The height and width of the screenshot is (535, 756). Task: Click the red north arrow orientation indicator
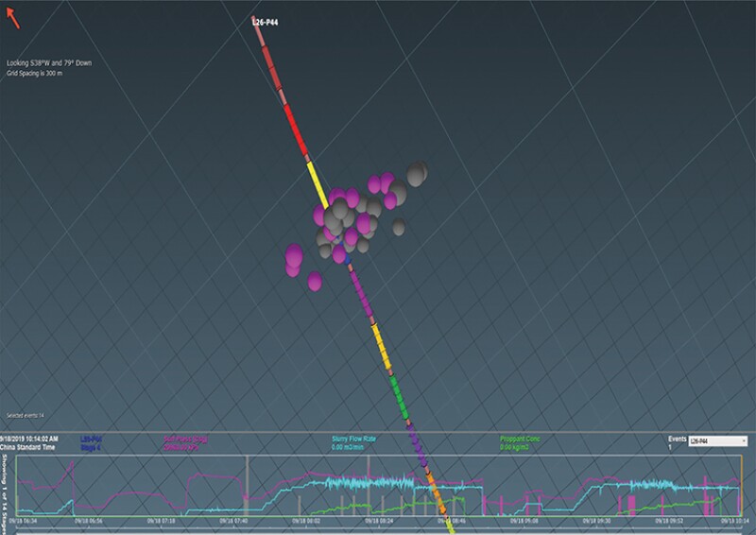pyautogui.click(x=13, y=18)
